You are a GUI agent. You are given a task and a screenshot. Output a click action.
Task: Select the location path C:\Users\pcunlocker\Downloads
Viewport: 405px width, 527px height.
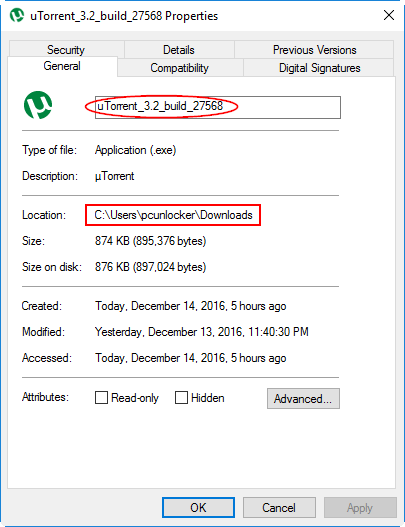click(x=173, y=215)
